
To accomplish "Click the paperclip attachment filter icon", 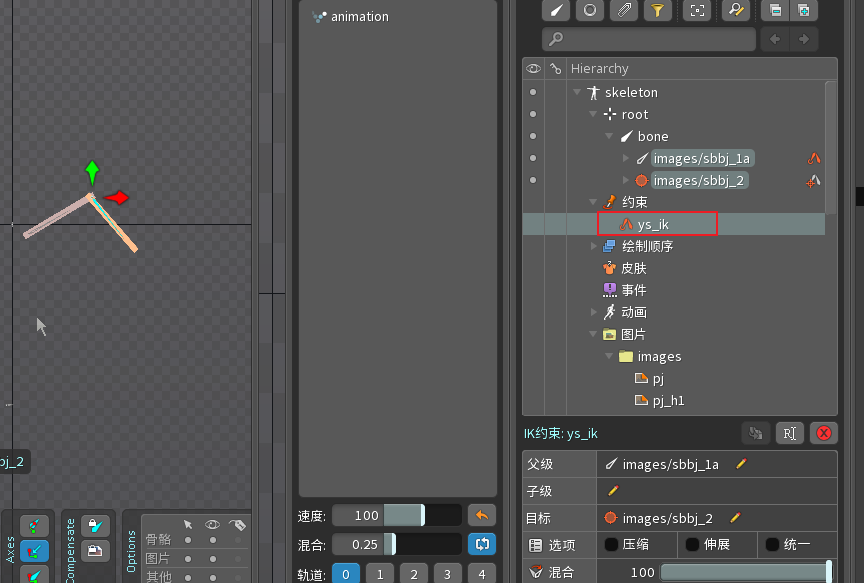I will point(624,10).
